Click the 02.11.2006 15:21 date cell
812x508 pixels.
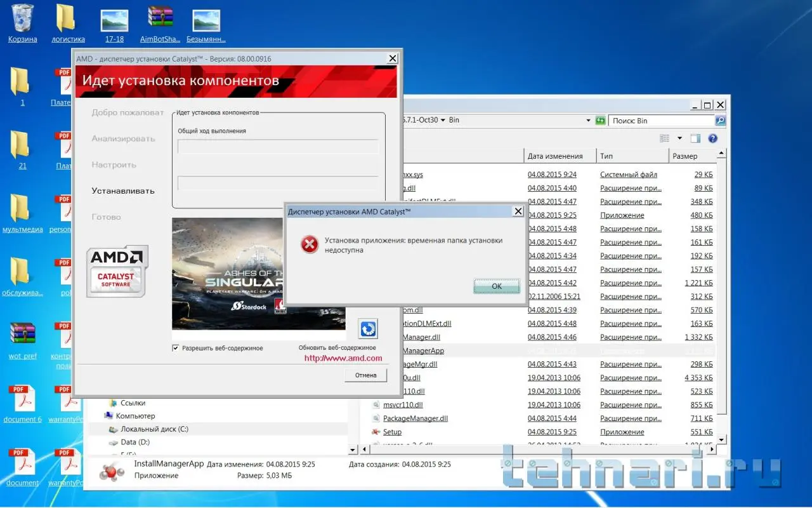click(x=554, y=297)
